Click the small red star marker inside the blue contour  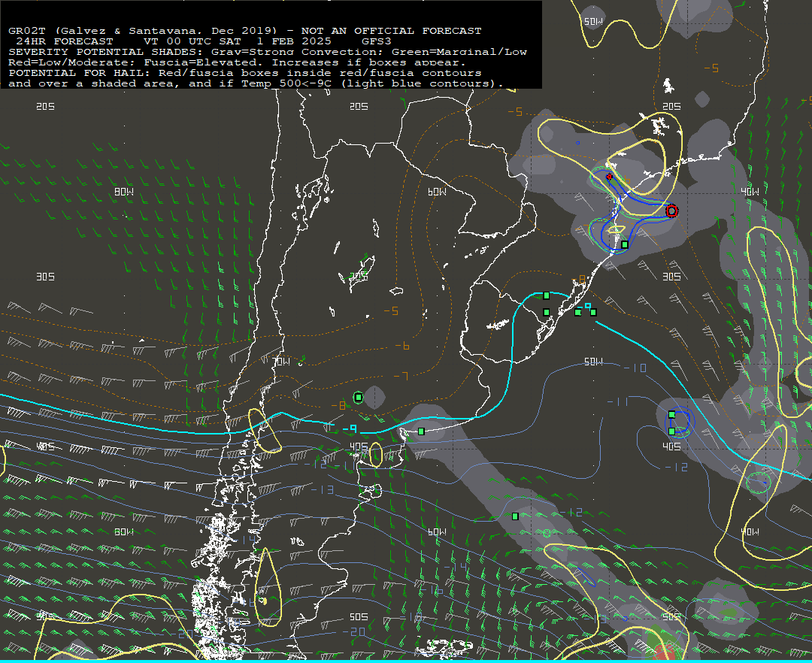tap(609, 177)
